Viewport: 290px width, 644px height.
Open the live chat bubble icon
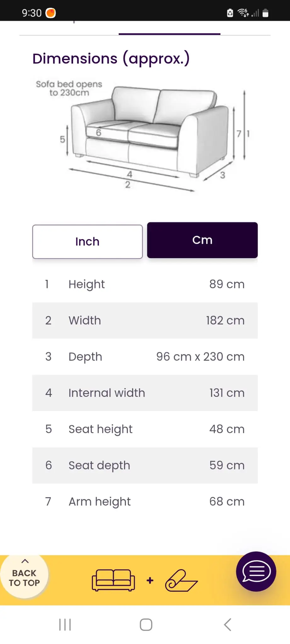pos(256,571)
